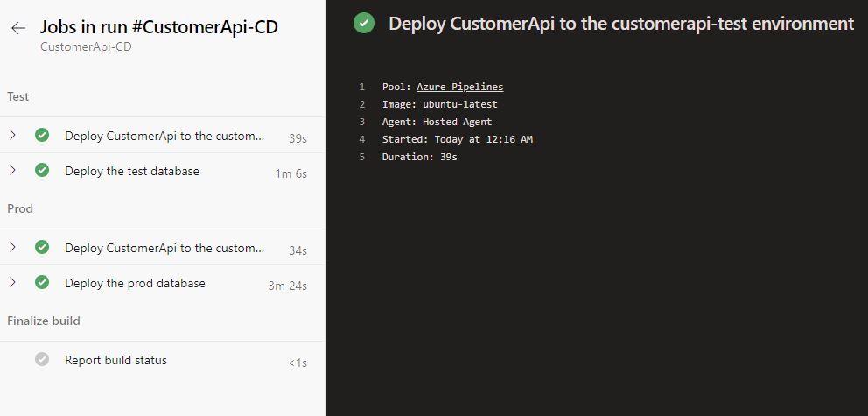Click the green success icon for Deploy the test database

coord(42,171)
